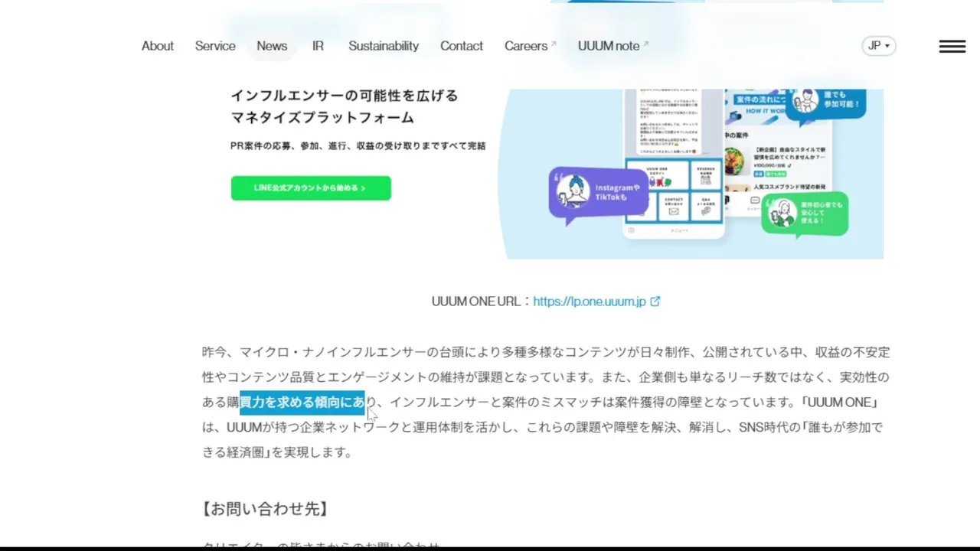The image size is (980, 551).
Task: Click the line PR案件の応募、参加、進行
Action: [358, 146]
